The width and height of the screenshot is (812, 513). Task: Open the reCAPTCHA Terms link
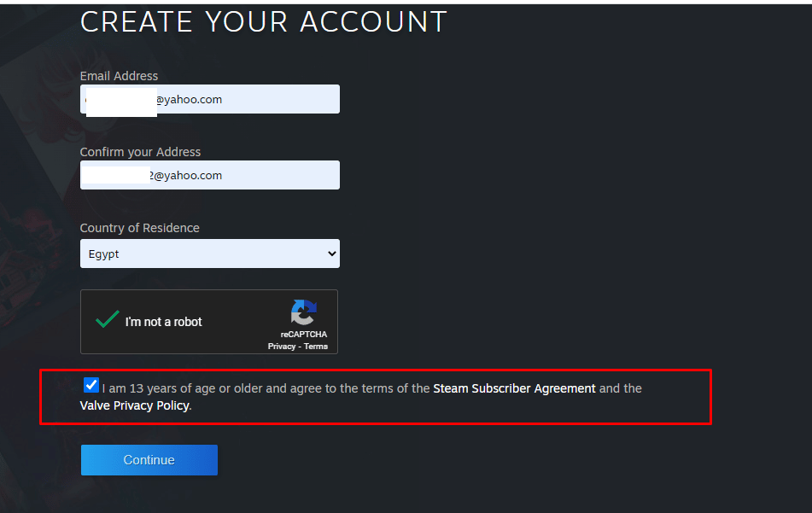[x=316, y=347]
